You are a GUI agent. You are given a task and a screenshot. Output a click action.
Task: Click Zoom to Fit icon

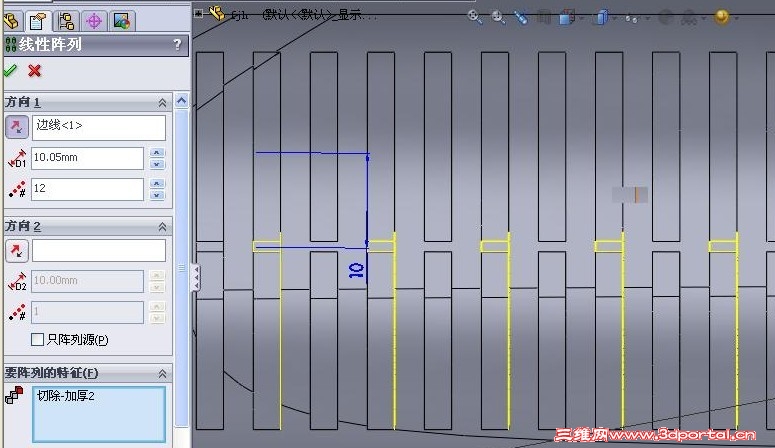click(x=474, y=17)
